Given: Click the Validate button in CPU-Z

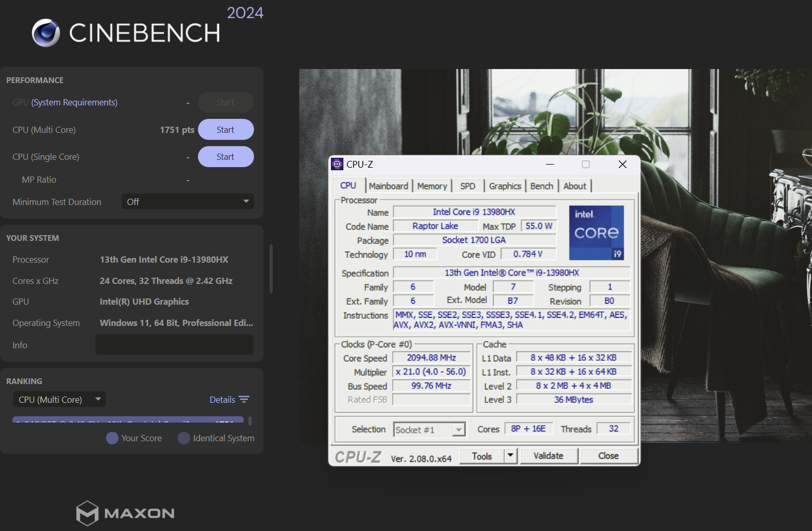Looking at the screenshot, I should tap(549, 456).
